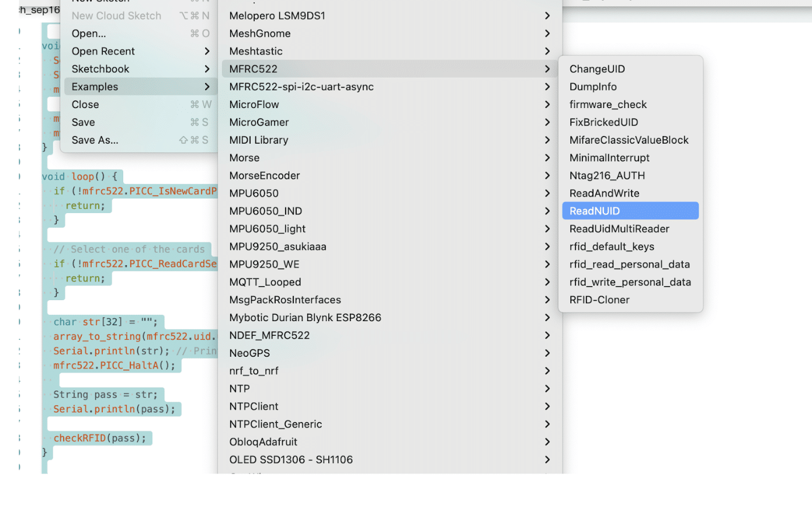Select rfid_write_personal_data example
812x508 pixels.
(x=630, y=282)
